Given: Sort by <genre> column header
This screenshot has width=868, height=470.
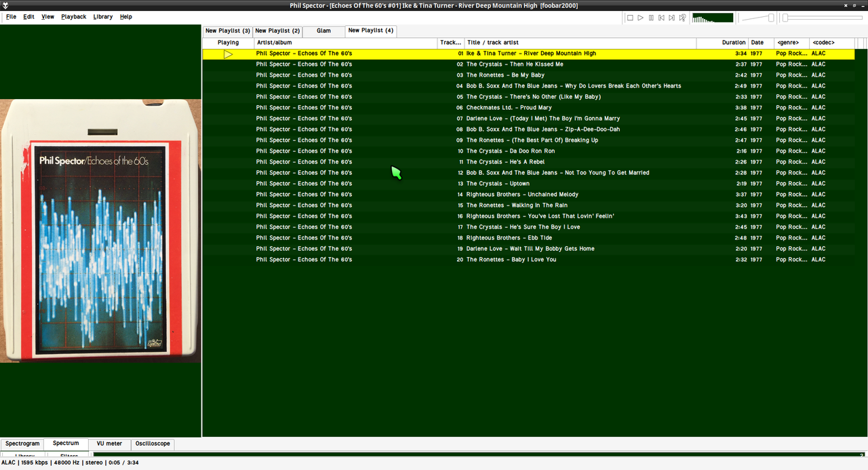Looking at the screenshot, I should pos(792,43).
